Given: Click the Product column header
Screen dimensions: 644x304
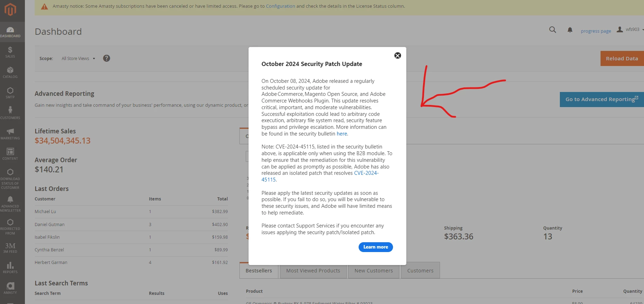Looking at the screenshot, I should coord(254,291).
